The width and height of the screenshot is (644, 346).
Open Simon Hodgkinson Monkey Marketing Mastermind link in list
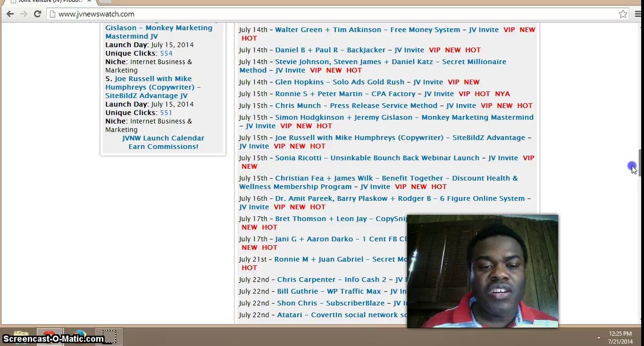404,118
